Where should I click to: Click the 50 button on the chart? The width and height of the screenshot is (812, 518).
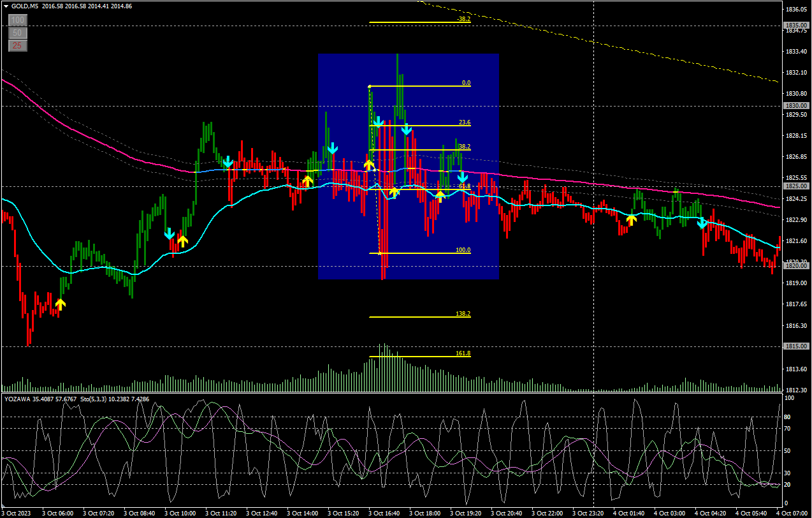[x=17, y=33]
